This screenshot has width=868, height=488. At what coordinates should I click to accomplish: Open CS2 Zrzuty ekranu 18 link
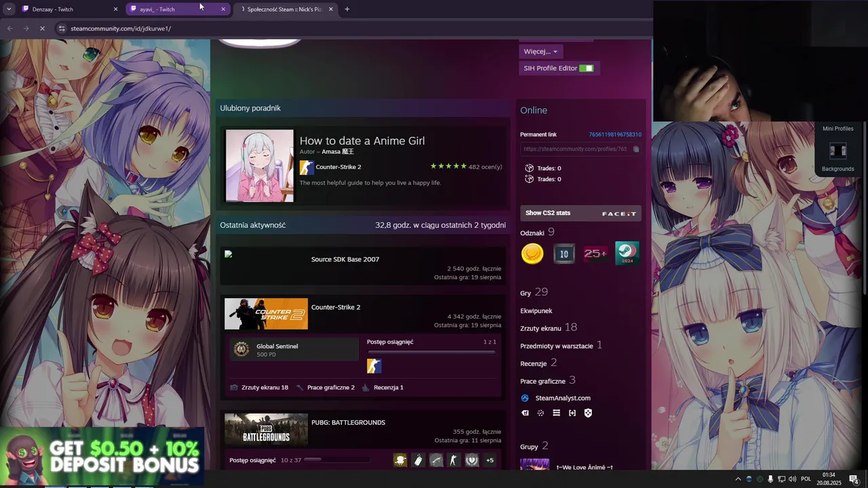pyautogui.click(x=264, y=388)
